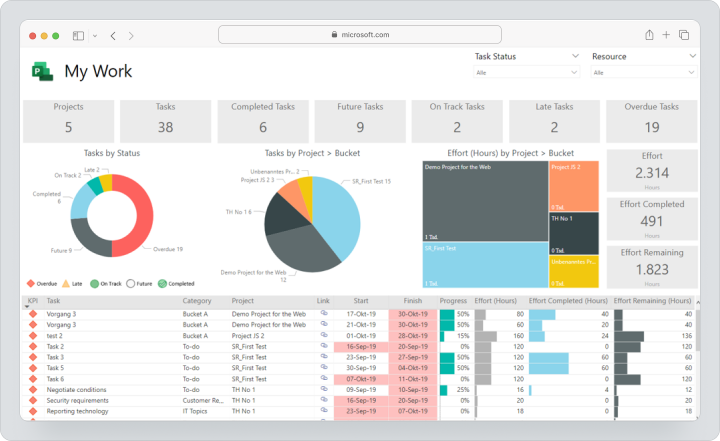Viewport: 720px width, 441px height.
Task: Click the Completed legend check circle
Action: point(162,283)
